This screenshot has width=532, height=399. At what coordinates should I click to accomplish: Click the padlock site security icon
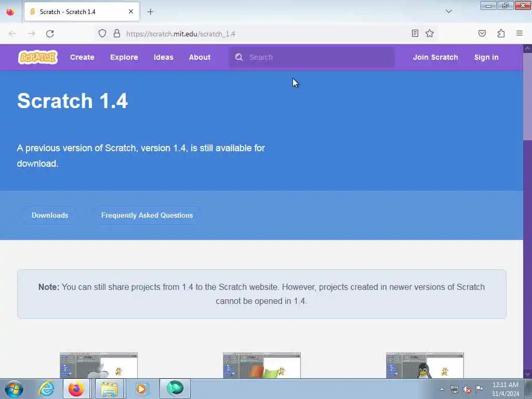117,34
